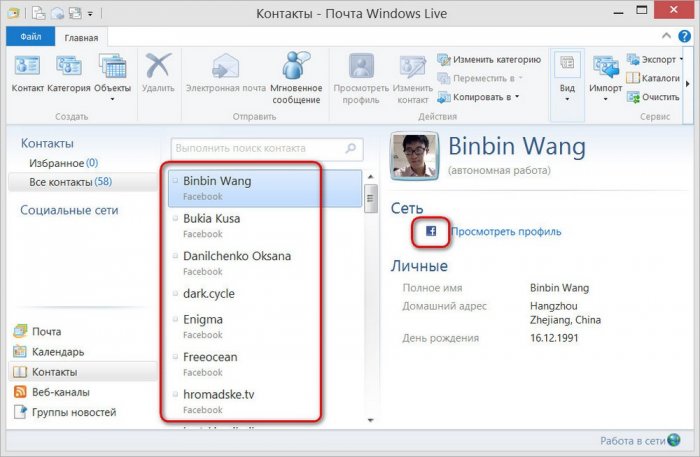This screenshot has height=457, width=700.
Task: Open Веб-каналы in the navigation pane
Action: click(83, 392)
